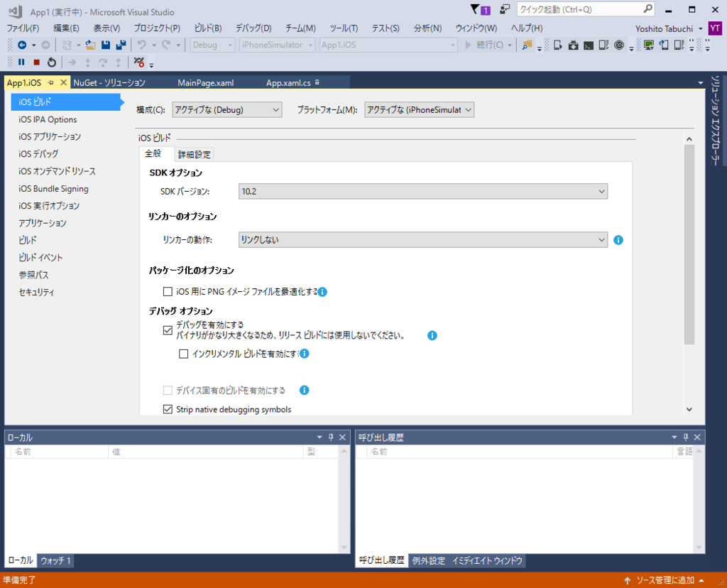Click the Navigate Backward arrow icon
727x588 pixels.
22,45
